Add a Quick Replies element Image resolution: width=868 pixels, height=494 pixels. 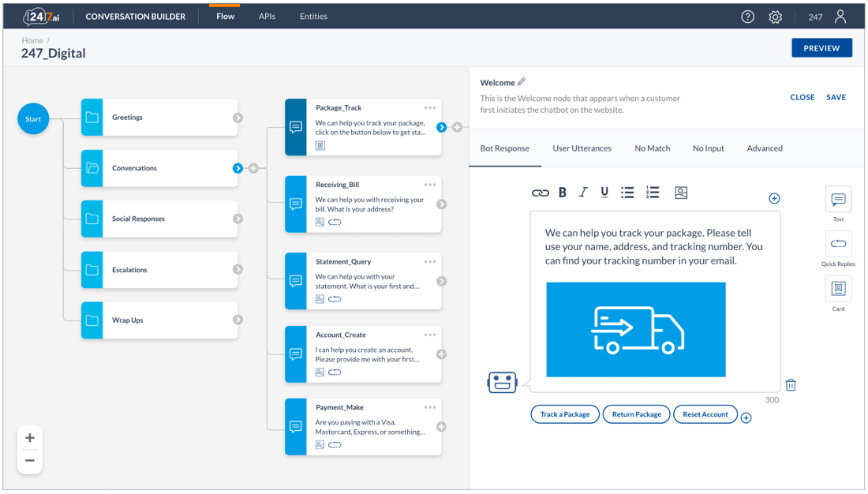[838, 244]
